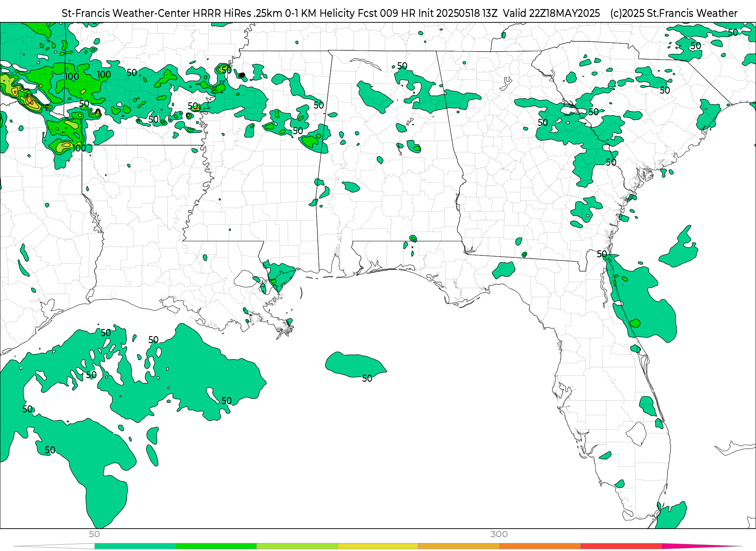Click the (c)2025 St.Francis Weather copyright text
Screen dimensions: 756x551
click(x=674, y=13)
